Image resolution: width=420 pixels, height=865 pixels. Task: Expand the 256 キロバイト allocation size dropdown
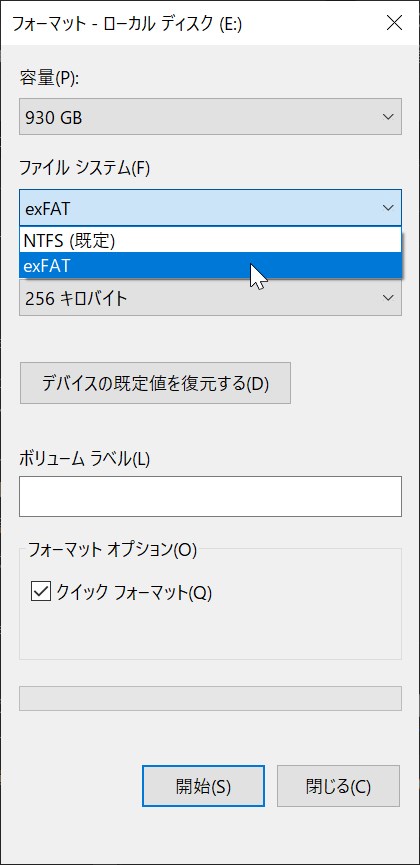pyautogui.click(x=210, y=298)
